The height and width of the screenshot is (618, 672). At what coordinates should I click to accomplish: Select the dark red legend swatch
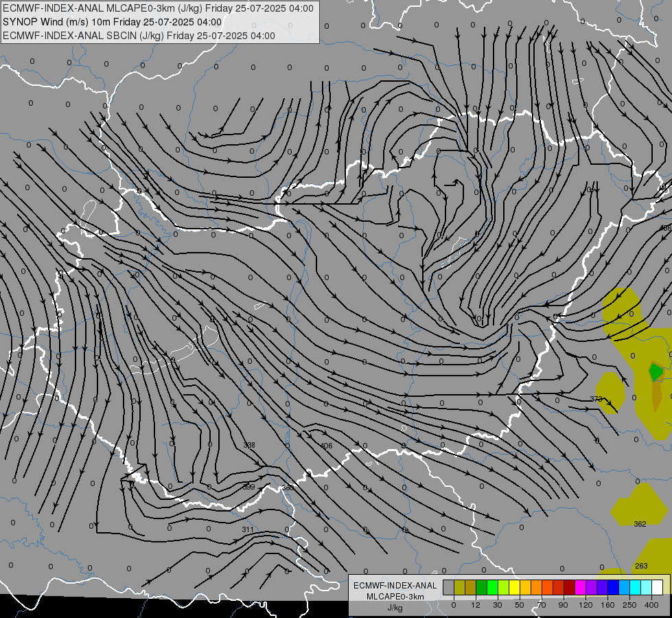click(570, 588)
